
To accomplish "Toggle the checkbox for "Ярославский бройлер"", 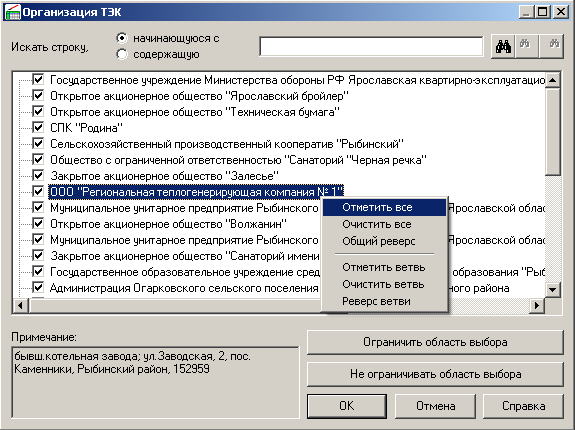I will 38,95.
